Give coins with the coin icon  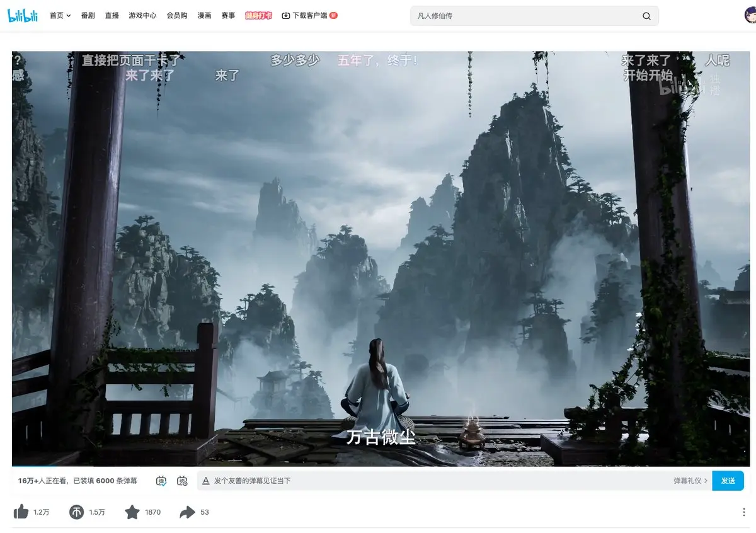point(76,512)
